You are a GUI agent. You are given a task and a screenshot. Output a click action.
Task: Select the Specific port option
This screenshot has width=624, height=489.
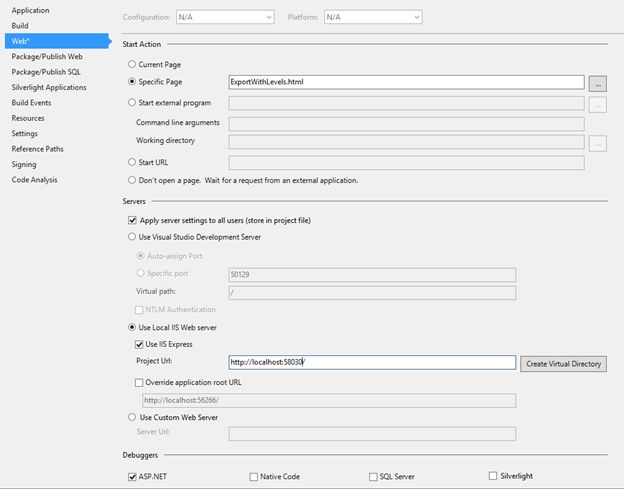point(140,273)
